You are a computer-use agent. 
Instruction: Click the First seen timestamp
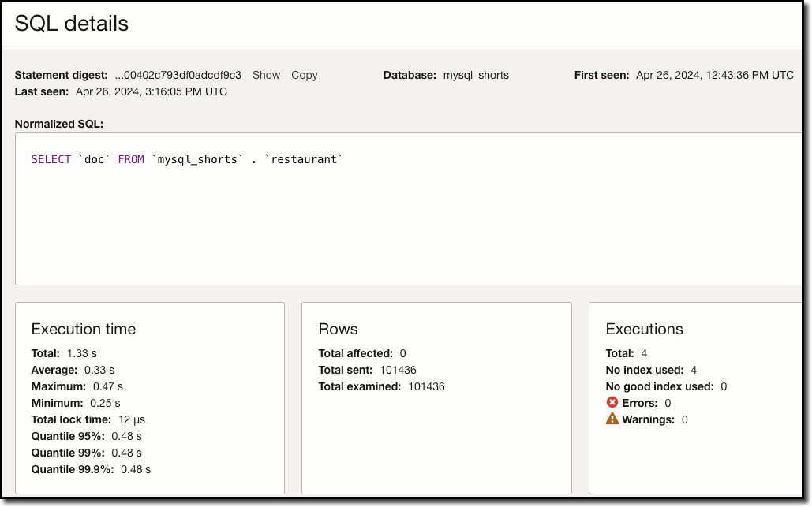[x=714, y=75]
